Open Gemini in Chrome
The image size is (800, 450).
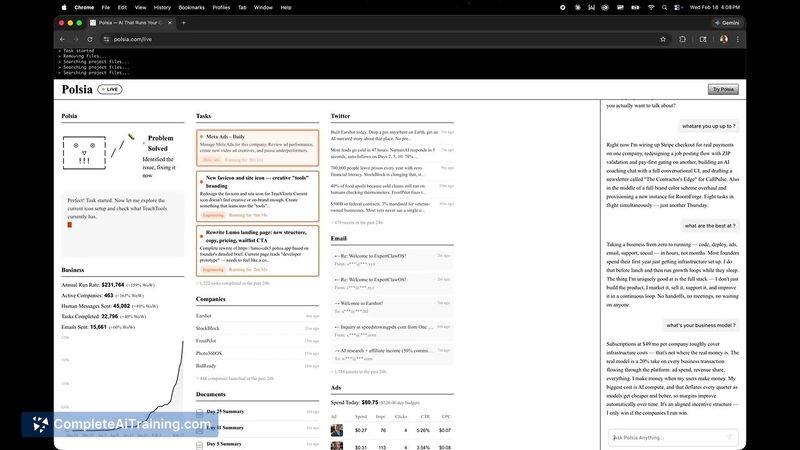pos(727,22)
